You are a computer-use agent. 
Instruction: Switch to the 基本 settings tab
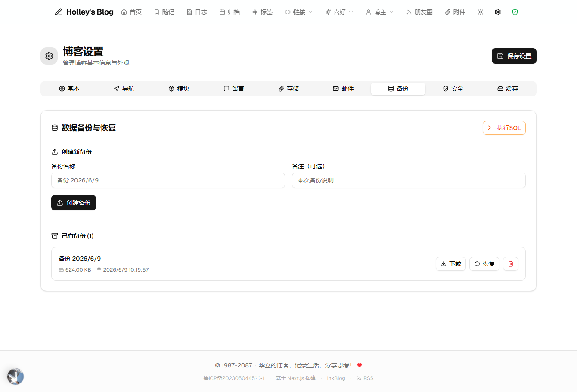(x=69, y=89)
